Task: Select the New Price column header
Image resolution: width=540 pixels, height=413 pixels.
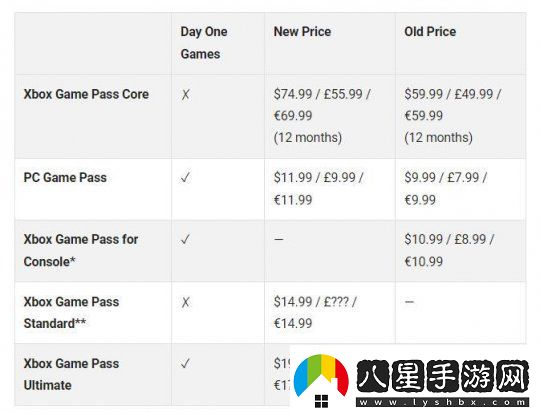Action: coord(302,32)
